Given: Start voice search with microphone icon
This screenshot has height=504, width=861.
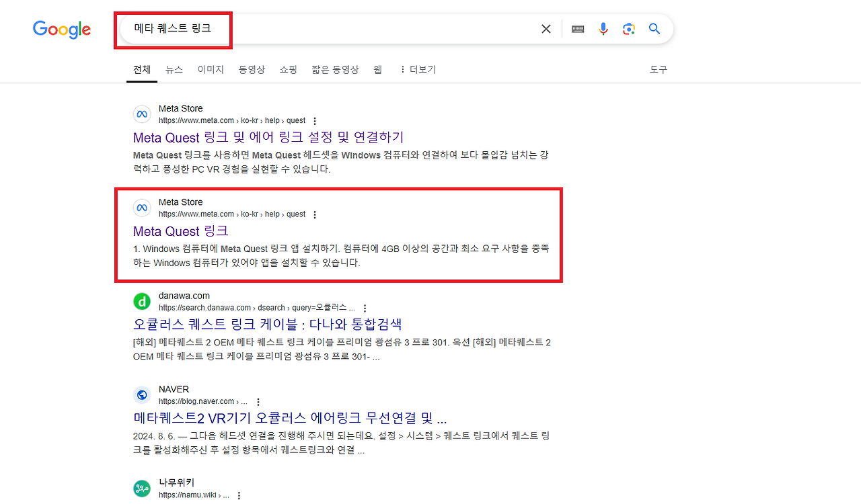Looking at the screenshot, I should tap(603, 29).
